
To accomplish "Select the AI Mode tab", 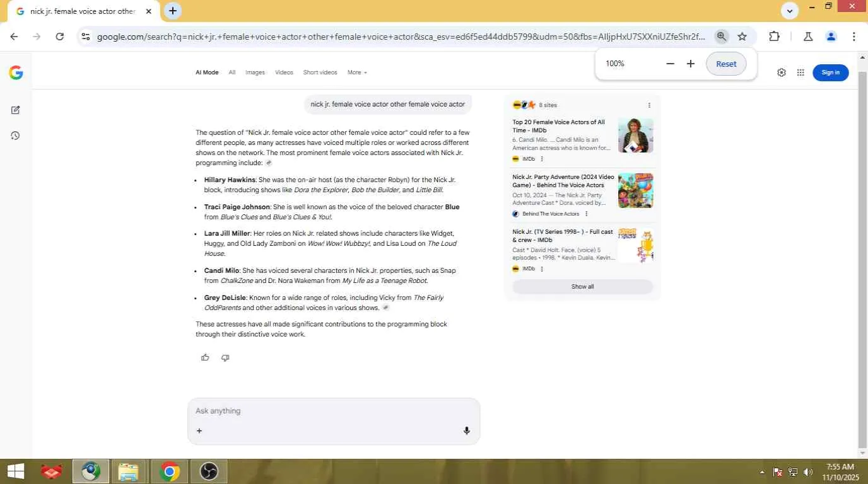I will pos(207,72).
